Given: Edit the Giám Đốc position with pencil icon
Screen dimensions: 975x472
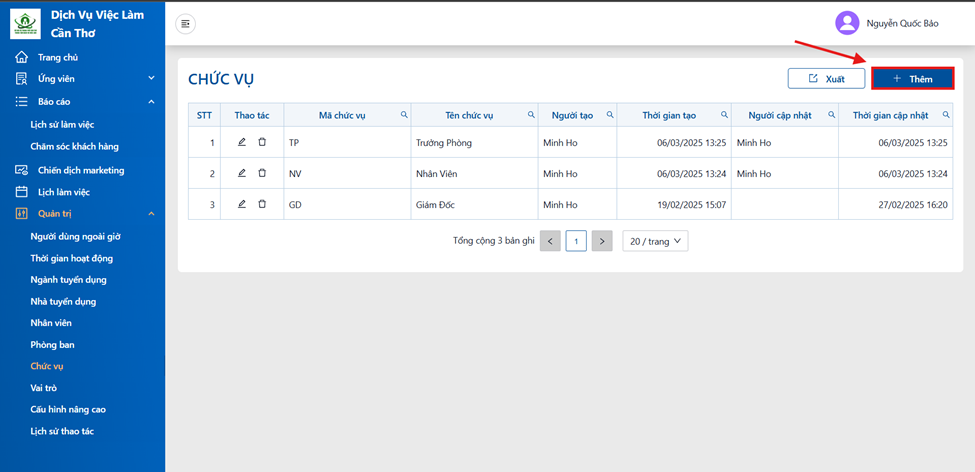Looking at the screenshot, I should pos(242,204).
